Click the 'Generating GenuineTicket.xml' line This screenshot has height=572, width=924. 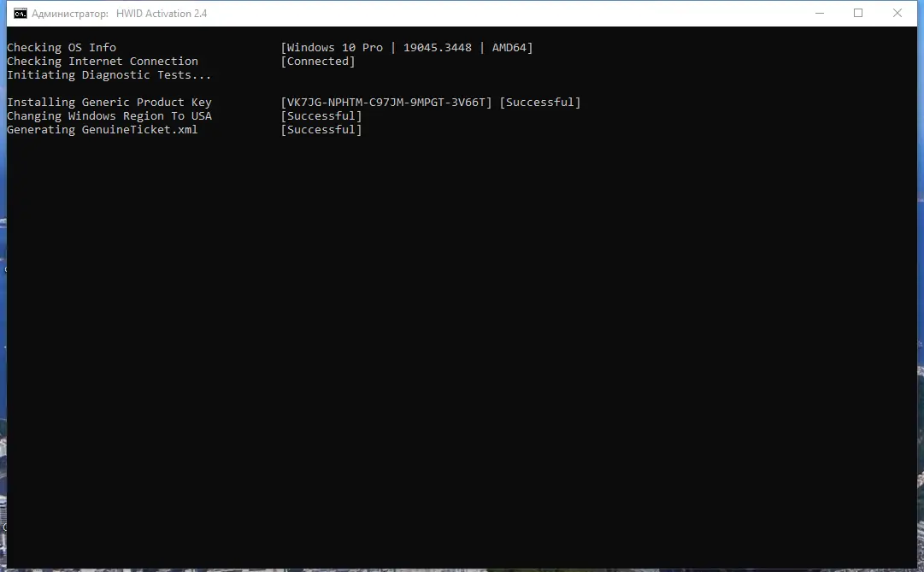point(102,130)
